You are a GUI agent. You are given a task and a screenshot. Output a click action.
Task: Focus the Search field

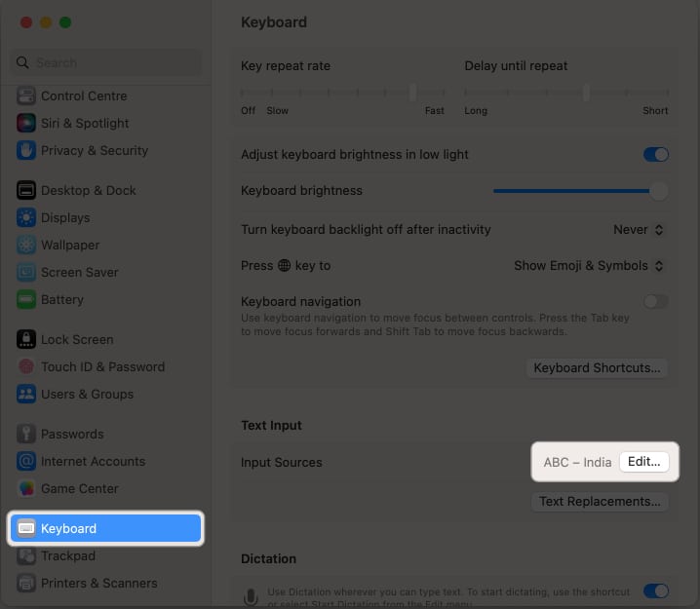[105, 62]
